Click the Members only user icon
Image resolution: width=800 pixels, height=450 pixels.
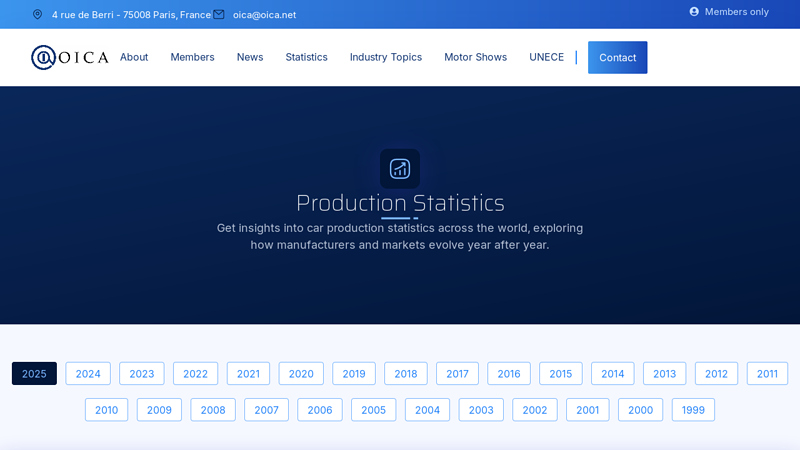point(694,11)
